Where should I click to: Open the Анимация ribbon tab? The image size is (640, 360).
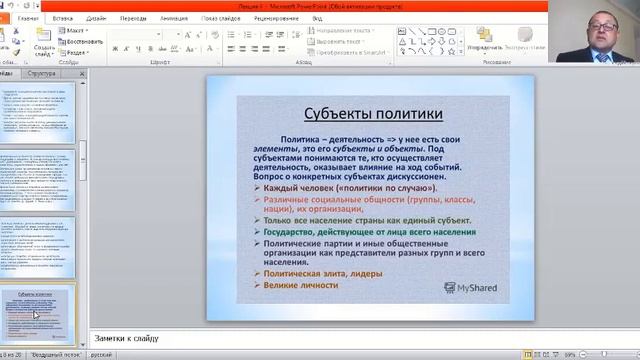click(174, 18)
